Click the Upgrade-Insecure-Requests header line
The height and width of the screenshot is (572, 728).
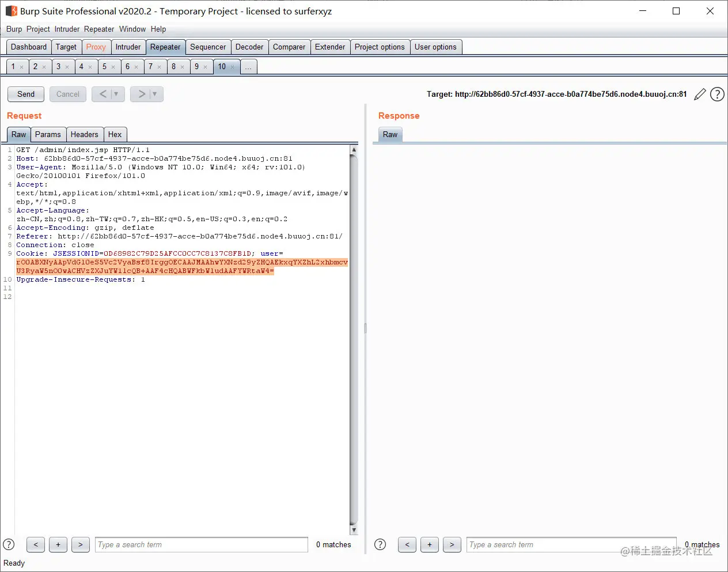pyautogui.click(x=81, y=279)
